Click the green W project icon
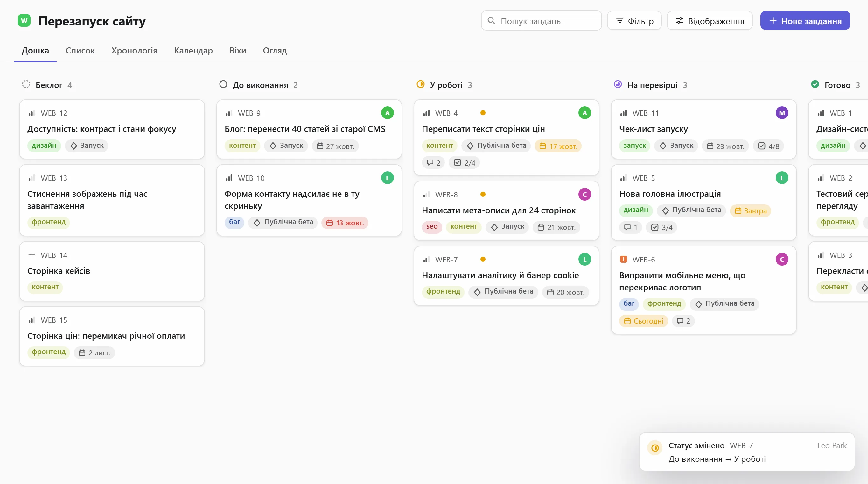This screenshot has width=868, height=484. click(24, 21)
